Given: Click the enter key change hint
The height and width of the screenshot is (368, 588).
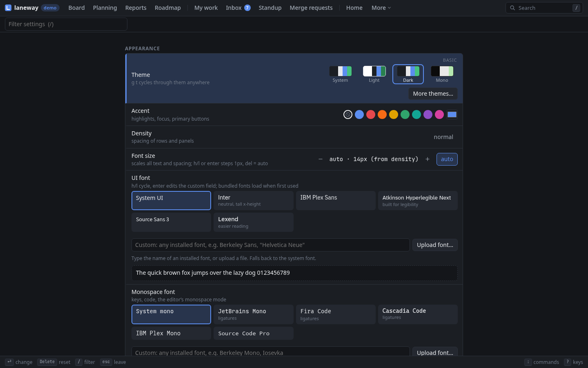Looking at the screenshot, I should click(x=9, y=362).
